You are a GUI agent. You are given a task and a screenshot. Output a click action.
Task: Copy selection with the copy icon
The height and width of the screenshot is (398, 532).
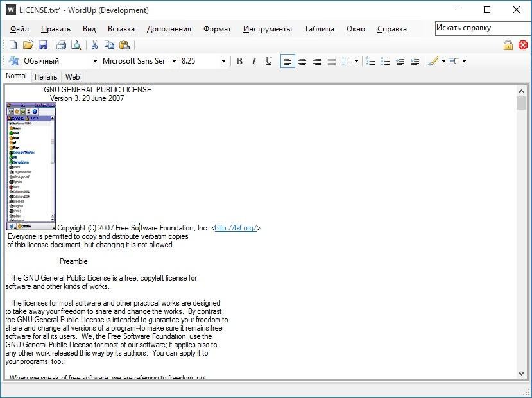pos(109,45)
